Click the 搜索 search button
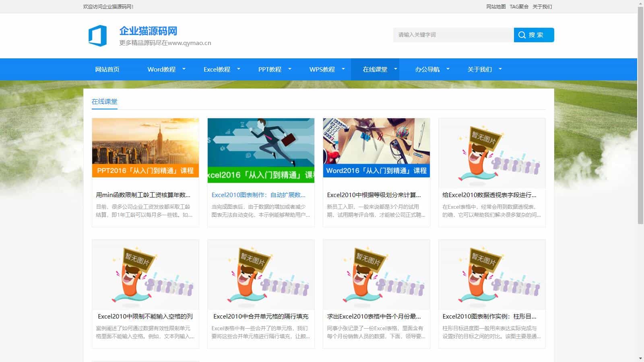 pos(534,35)
